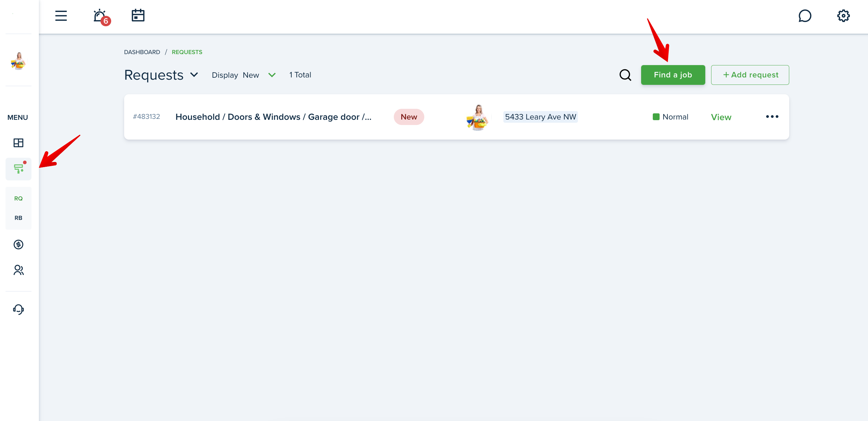
Task: Select the paint roller requests icon
Action: [x=18, y=169]
